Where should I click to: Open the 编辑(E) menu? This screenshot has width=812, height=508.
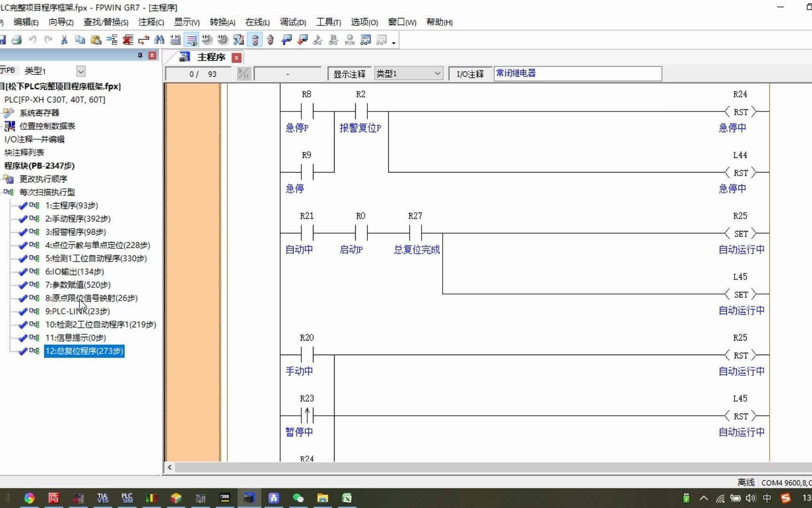[26, 22]
